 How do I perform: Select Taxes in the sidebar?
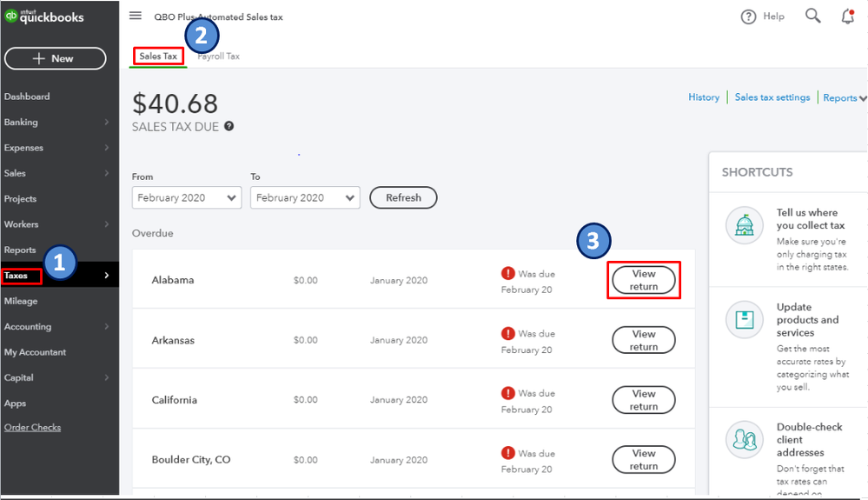[x=16, y=275]
